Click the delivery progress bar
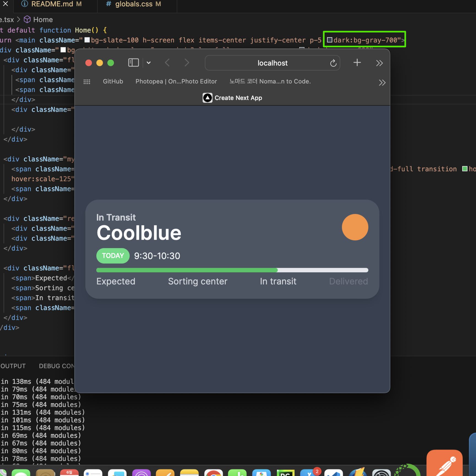The image size is (476, 476). (x=232, y=270)
